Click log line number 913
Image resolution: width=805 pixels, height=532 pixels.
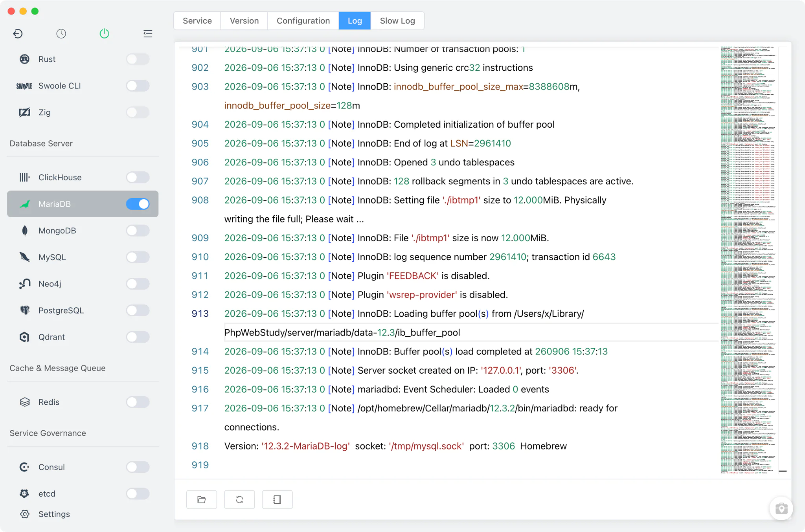pyautogui.click(x=200, y=314)
